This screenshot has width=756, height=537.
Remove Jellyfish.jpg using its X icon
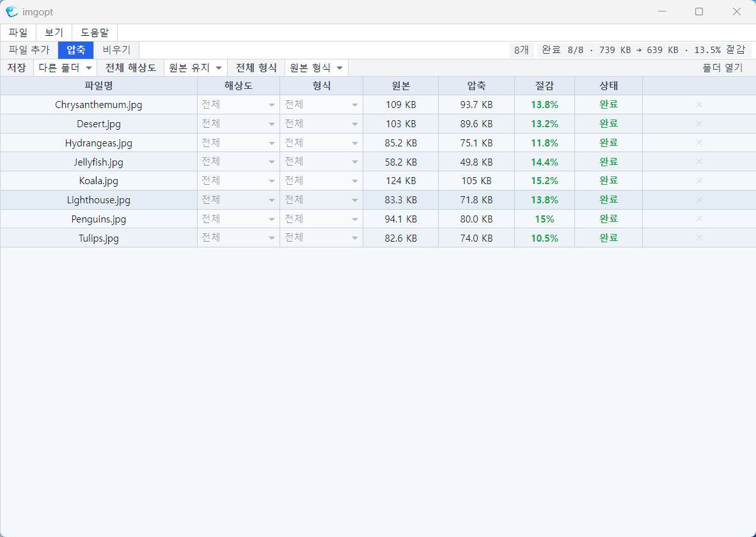tap(699, 162)
